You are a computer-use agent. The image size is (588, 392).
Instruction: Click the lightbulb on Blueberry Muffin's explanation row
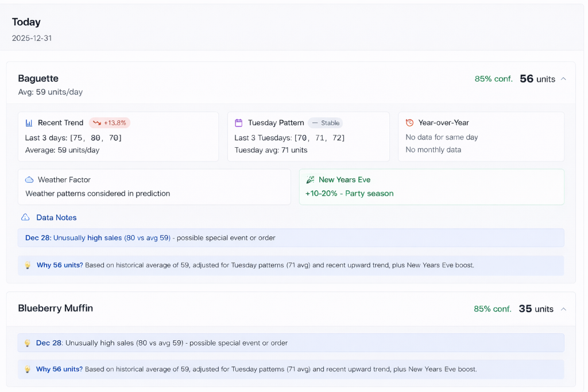pyautogui.click(x=28, y=369)
